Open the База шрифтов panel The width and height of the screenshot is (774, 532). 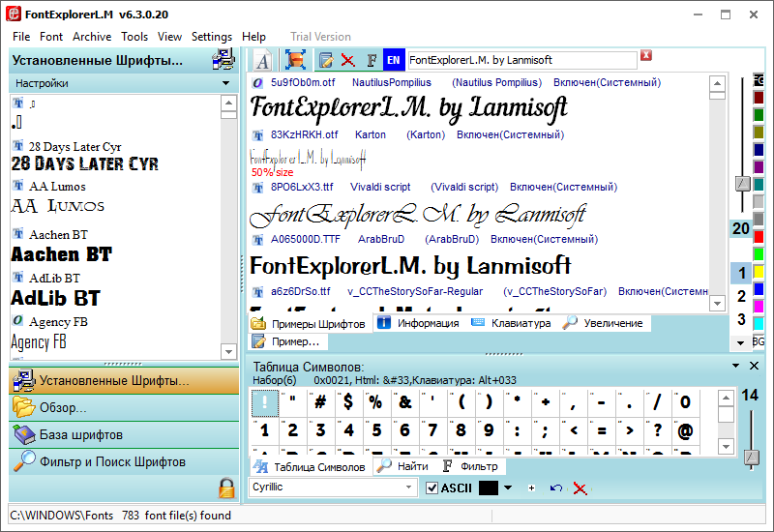[124, 434]
